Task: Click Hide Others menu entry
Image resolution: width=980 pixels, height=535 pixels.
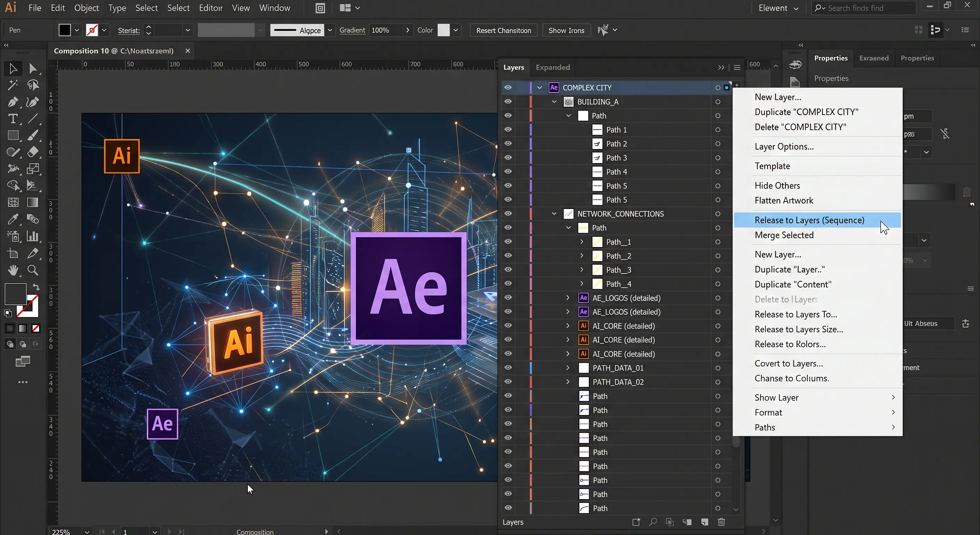Action: coord(777,186)
